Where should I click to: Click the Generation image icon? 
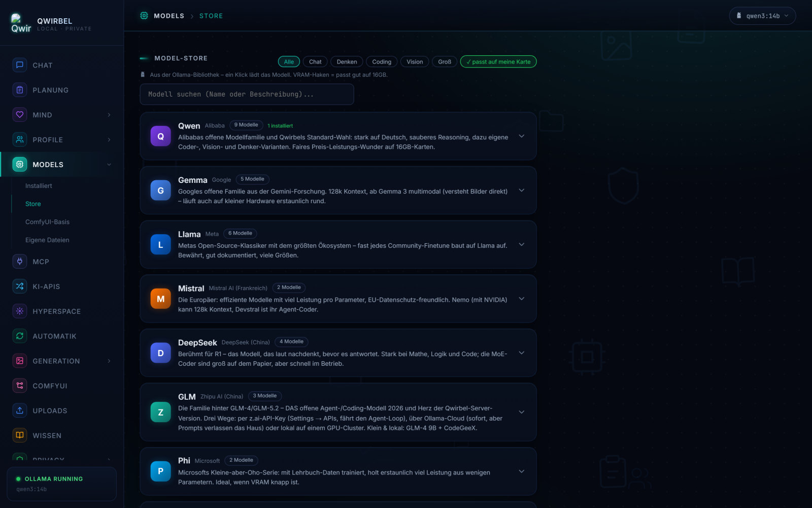[20, 361]
